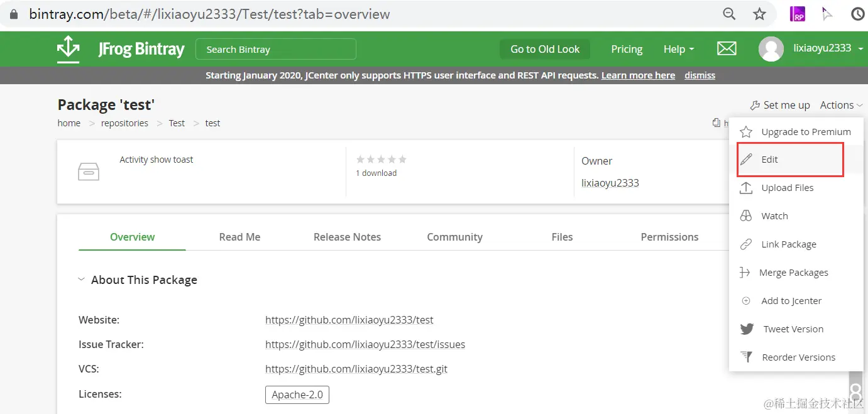Open the mail envelope icon in header
The image size is (868, 414).
(727, 48)
